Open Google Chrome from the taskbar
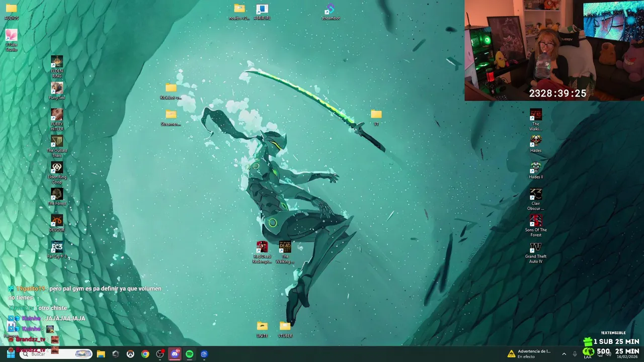This screenshot has width=644, height=362. (145, 354)
